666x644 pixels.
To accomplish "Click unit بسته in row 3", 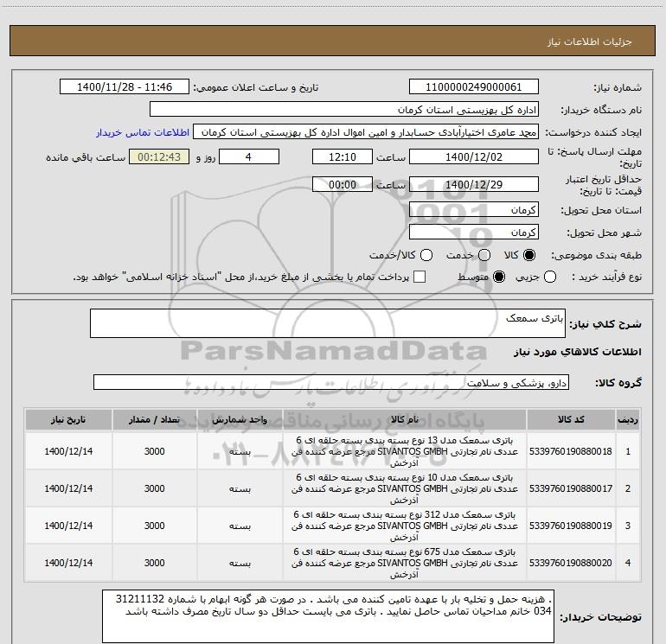I will [240, 526].
